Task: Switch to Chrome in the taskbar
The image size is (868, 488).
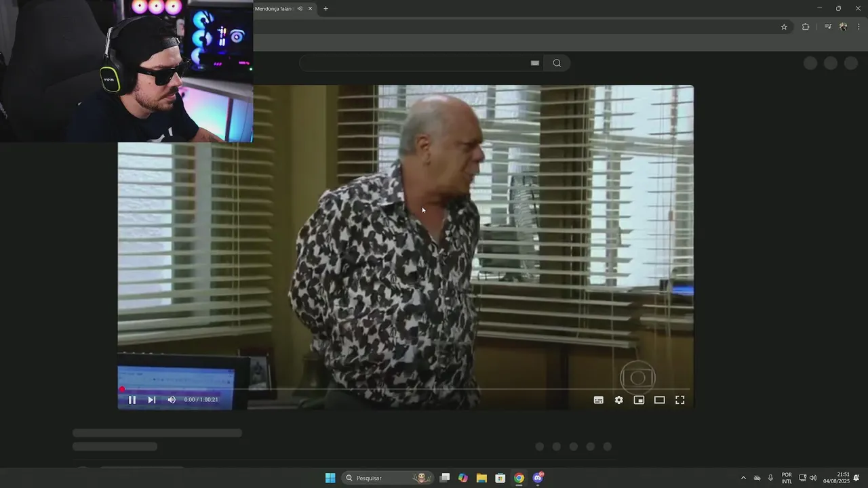Action: pos(519,478)
